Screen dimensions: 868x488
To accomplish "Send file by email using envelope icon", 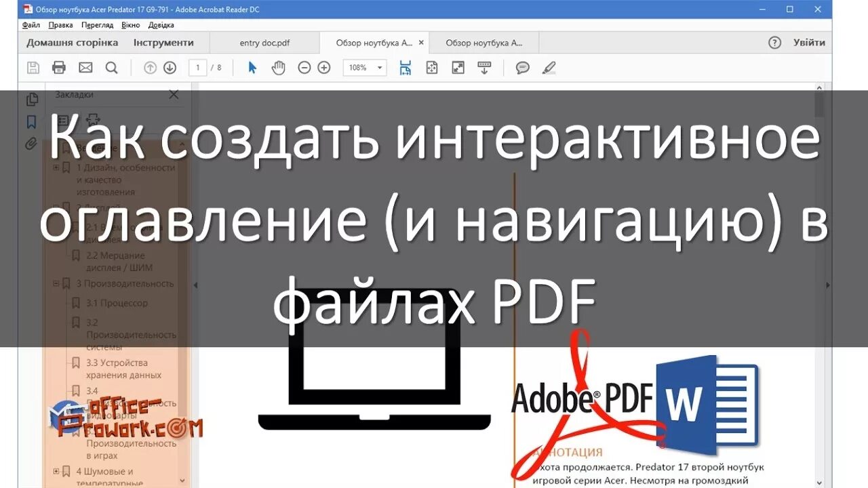I will click(85, 67).
